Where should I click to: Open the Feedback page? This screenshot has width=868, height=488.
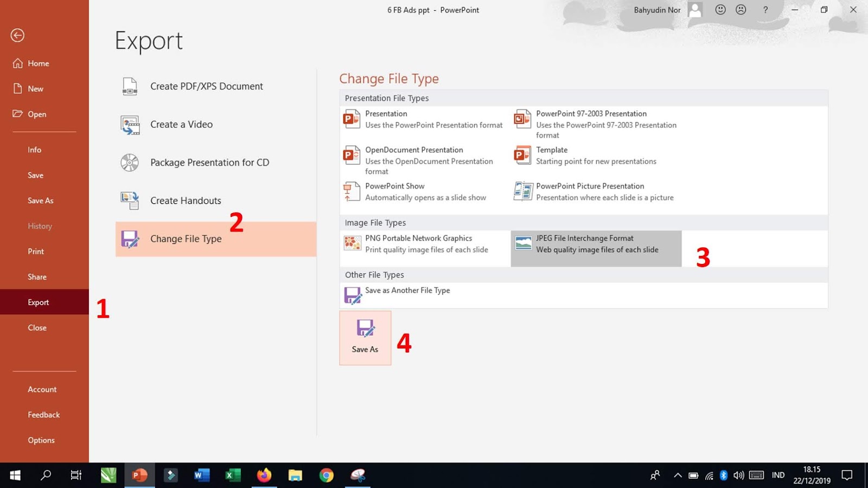click(44, 415)
